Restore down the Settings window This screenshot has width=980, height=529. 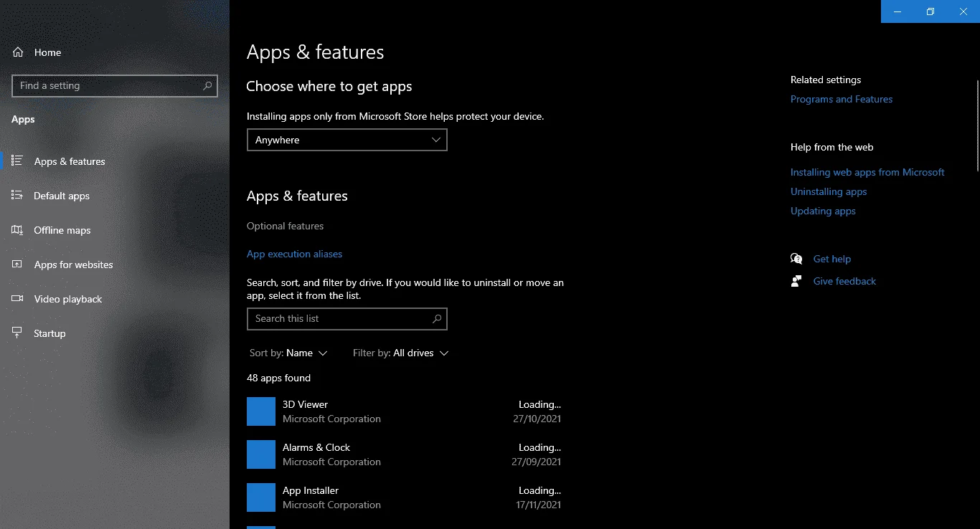pos(930,11)
